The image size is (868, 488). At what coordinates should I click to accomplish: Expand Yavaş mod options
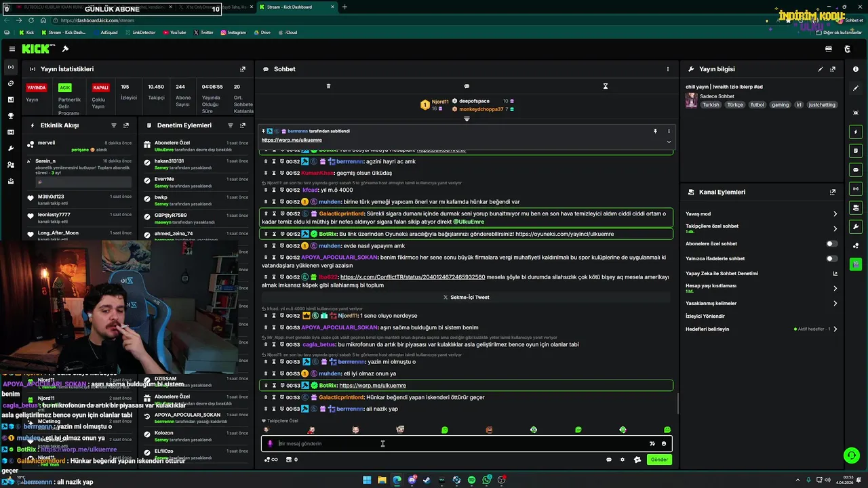pyautogui.click(x=835, y=214)
